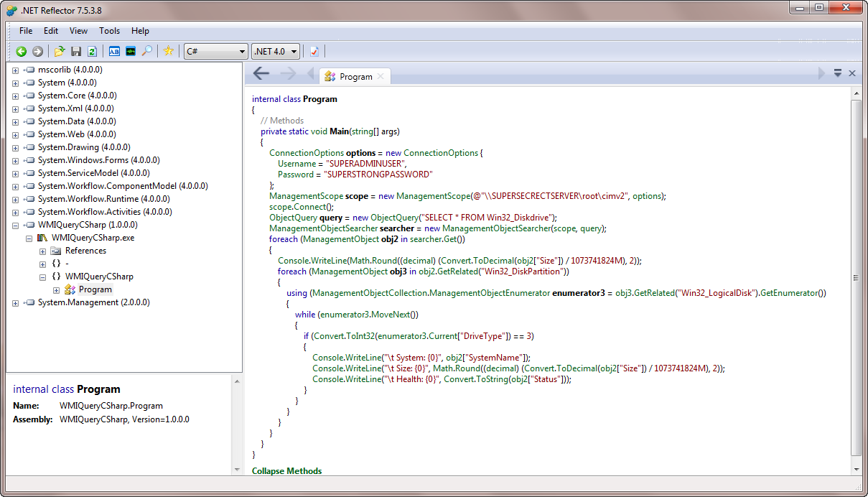The image size is (868, 497).
Task: Click the Save floppy disk icon
Action: [x=76, y=51]
